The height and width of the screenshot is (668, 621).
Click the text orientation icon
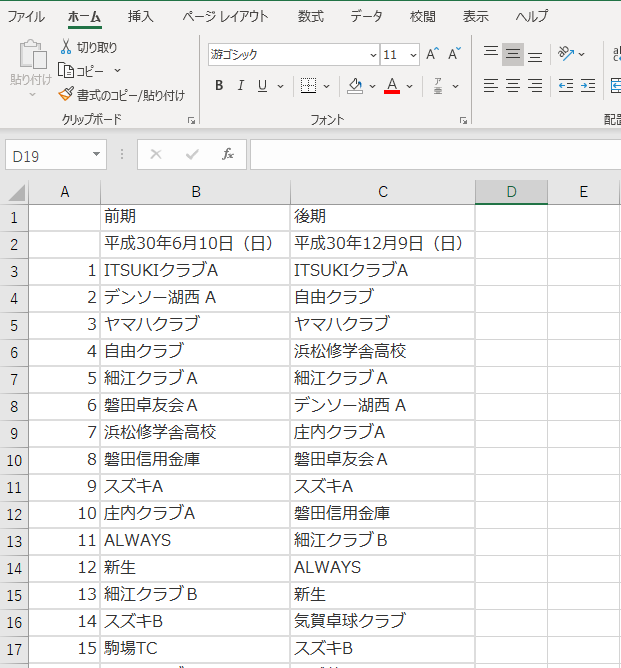566,55
